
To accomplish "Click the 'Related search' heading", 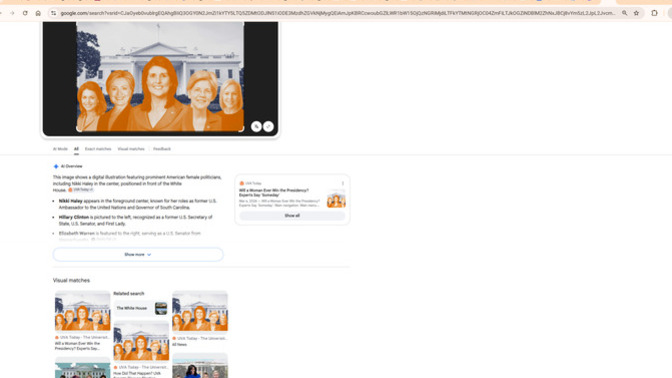I will click(129, 294).
